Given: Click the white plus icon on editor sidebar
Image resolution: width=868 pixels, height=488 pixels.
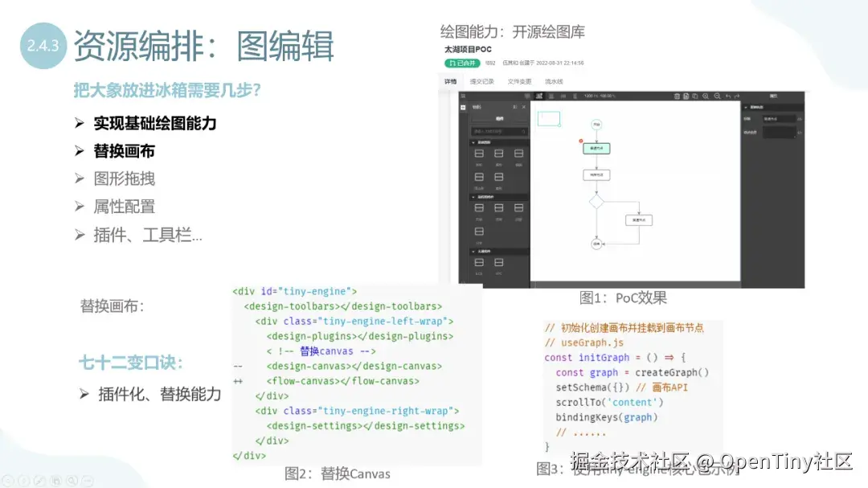Looking at the screenshot, I should click(x=464, y=108).
